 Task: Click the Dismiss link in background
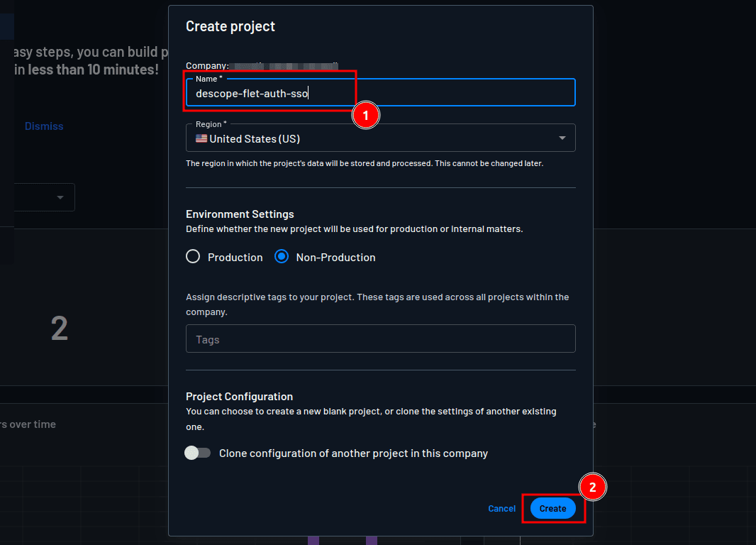coord(44,126)
